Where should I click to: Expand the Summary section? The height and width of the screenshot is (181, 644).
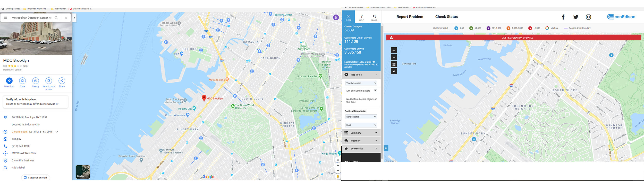361,133
